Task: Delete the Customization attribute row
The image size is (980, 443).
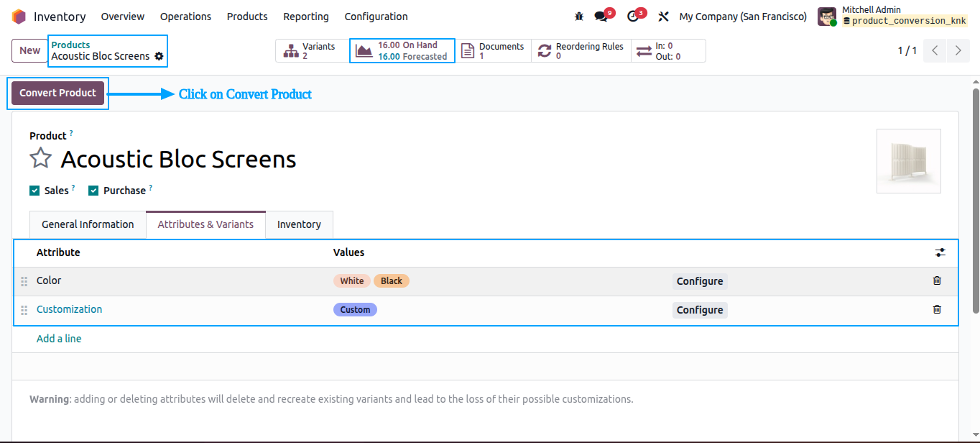Action: click(x=937, y=309)
